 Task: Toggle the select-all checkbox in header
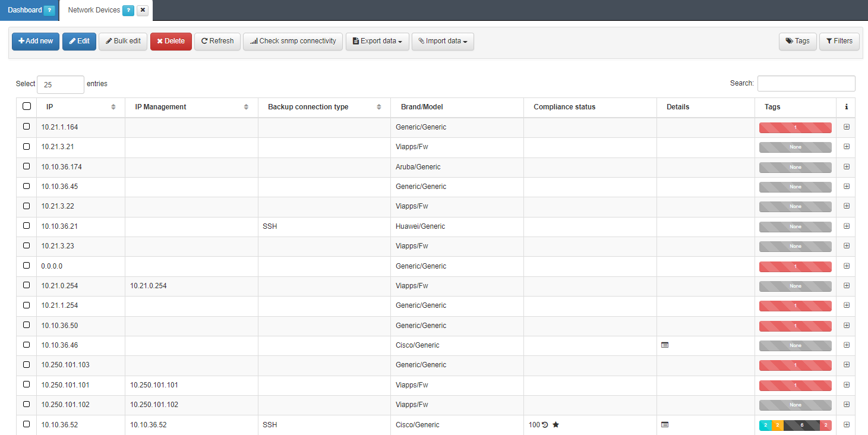click(26, 106)
